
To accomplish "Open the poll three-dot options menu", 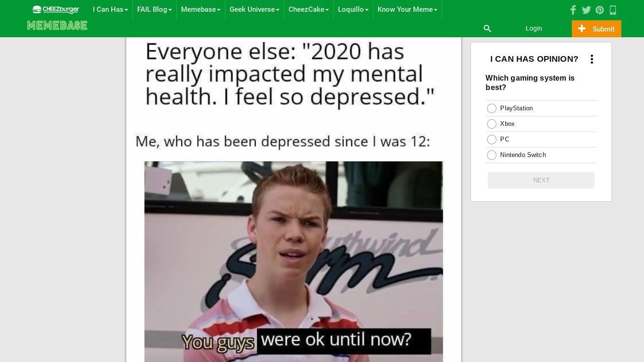I will [592, 59].
